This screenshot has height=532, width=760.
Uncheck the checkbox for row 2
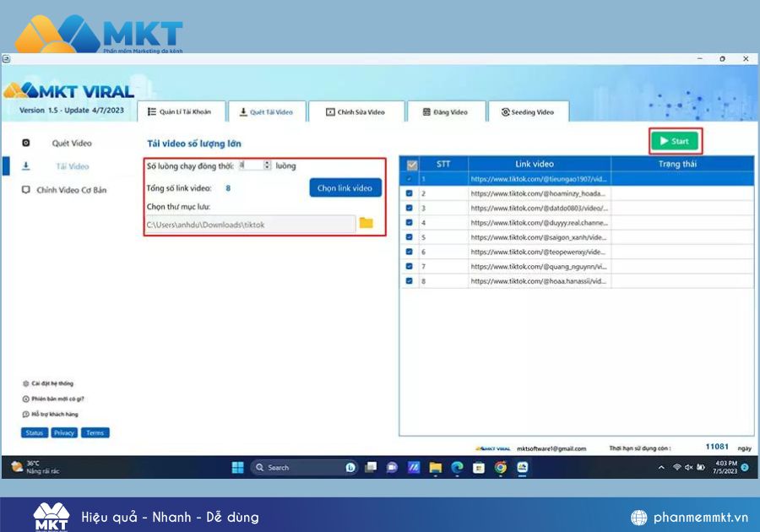409,193
